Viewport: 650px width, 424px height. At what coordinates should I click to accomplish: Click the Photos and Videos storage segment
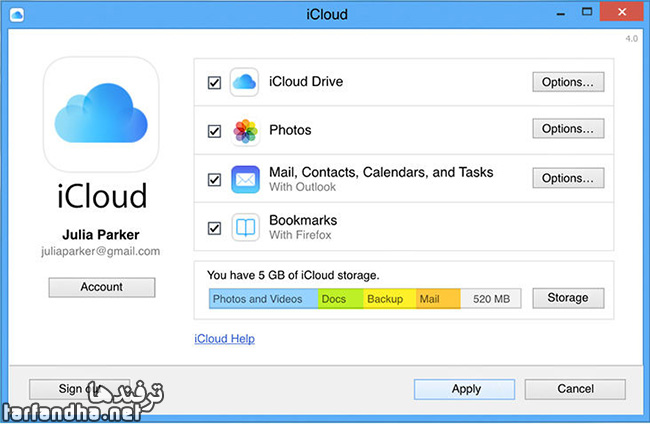pos(264,299)
